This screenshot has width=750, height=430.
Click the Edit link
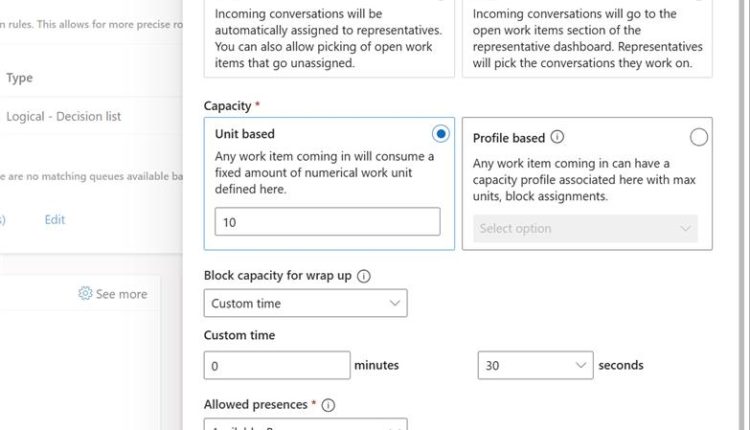tap(55, 220)
